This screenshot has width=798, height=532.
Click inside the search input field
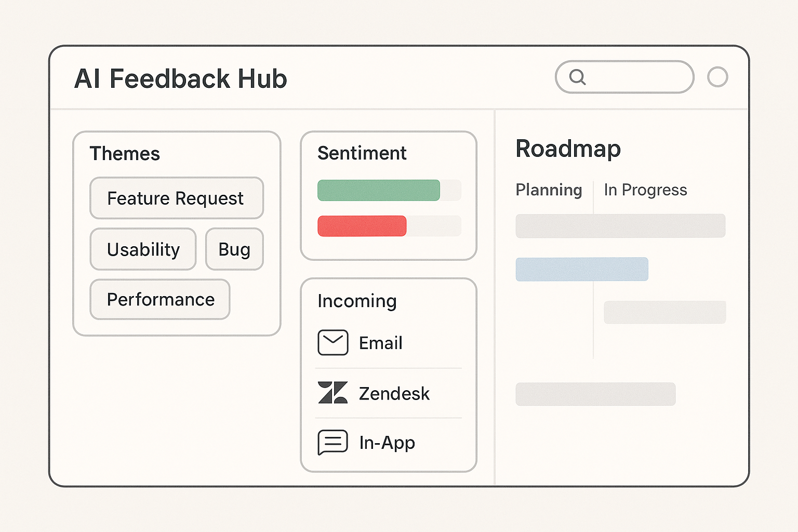click(x=629, y=77)
